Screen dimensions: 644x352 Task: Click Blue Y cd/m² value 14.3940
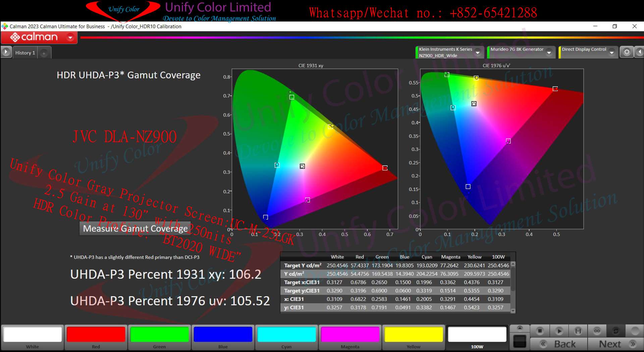[x=404, y=274]
